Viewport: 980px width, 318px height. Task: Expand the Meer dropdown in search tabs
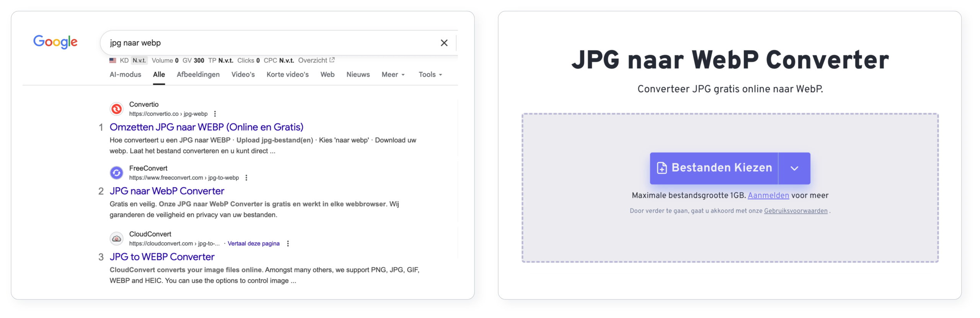coord(393,75)
